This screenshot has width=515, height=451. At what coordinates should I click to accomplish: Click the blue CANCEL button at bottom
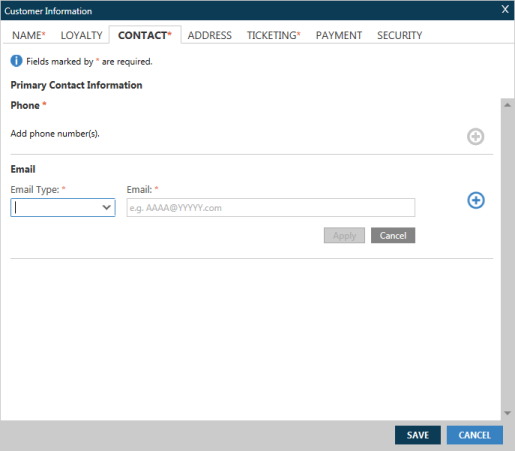(x=475, y=435)
